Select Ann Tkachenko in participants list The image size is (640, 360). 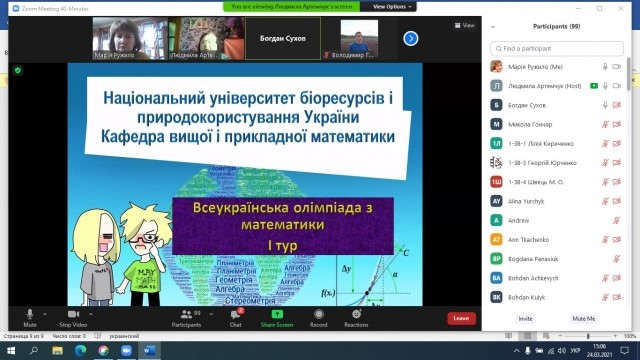click(556, 239)
